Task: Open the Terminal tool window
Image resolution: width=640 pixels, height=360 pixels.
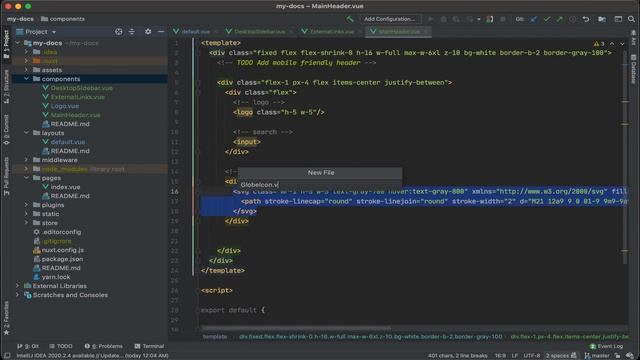Action: (149, 346)
